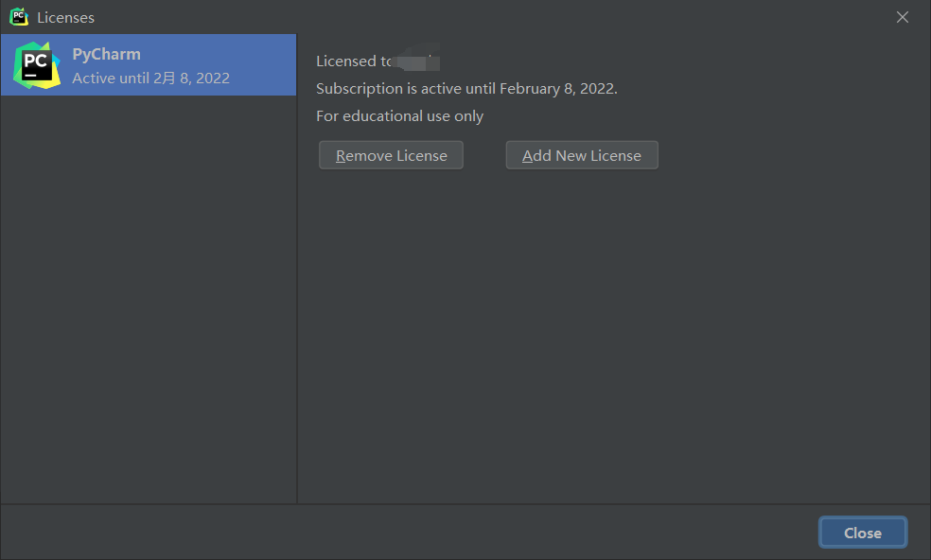The height and width of the screenshot is (560, 931).
Task: Click the 'Licensed to' label
Action: [x=354, y=61]
